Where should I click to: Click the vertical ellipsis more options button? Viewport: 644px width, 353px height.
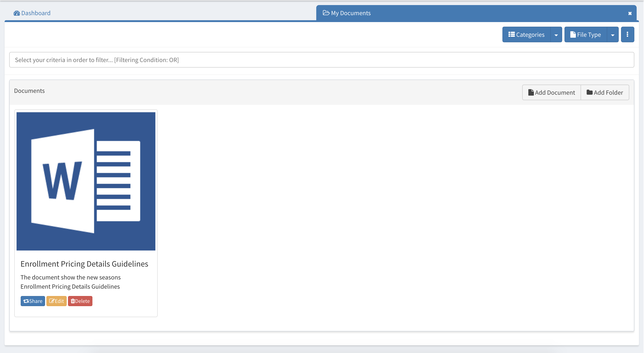pyautogui.click(x=627, y=34)
